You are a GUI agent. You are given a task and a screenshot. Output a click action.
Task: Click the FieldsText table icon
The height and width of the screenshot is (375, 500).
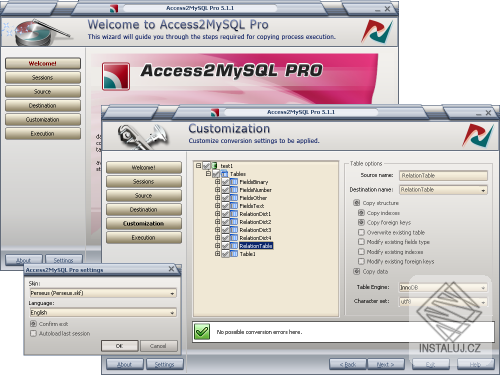[x=234, y=206]
